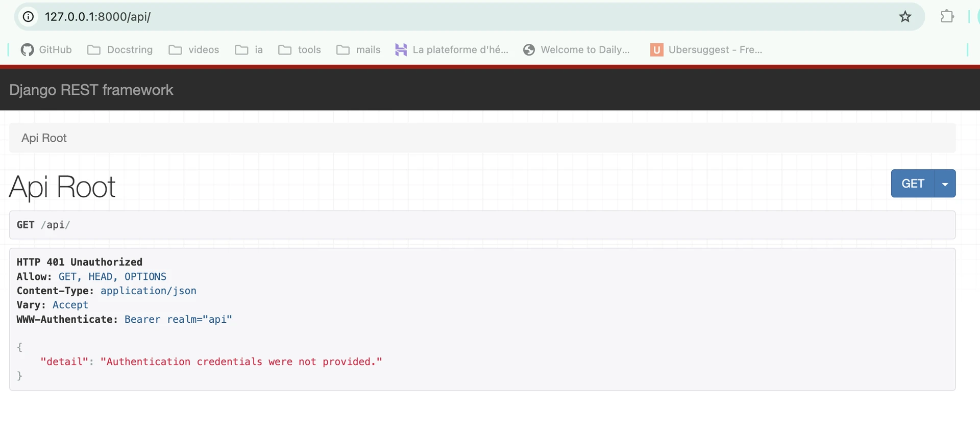Click the Django REST framework brand link
This screenshot has height=439, width=980.
91,90
